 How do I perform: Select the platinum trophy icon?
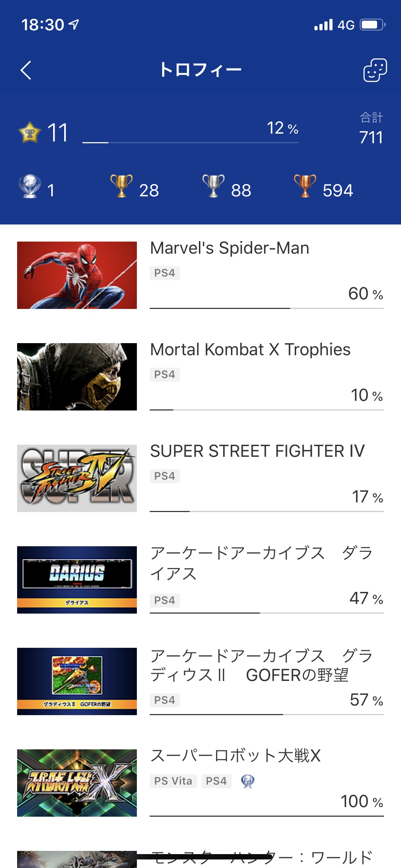coord(30,186)
